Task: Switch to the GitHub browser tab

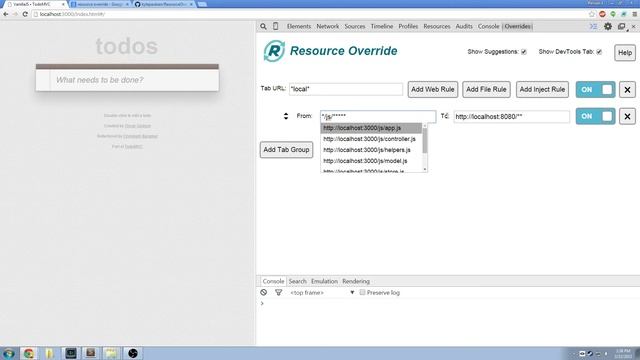Action: click(163, 4)
